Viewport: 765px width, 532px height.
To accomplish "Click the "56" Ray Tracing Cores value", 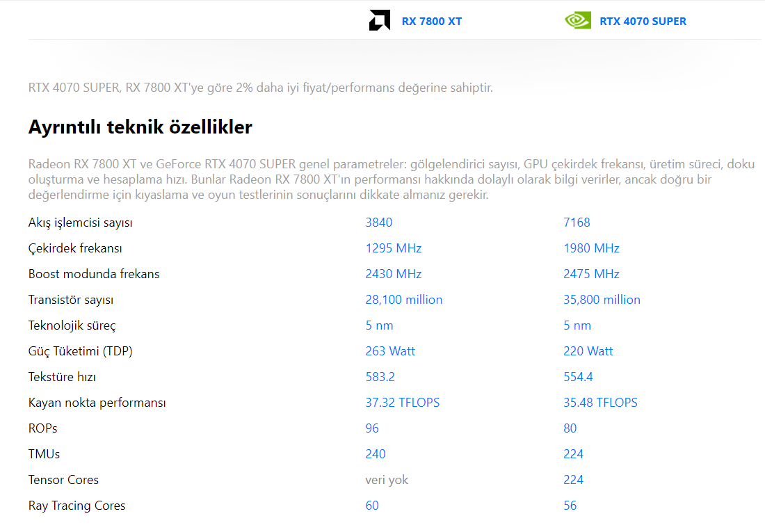I will tap(570, 506).
